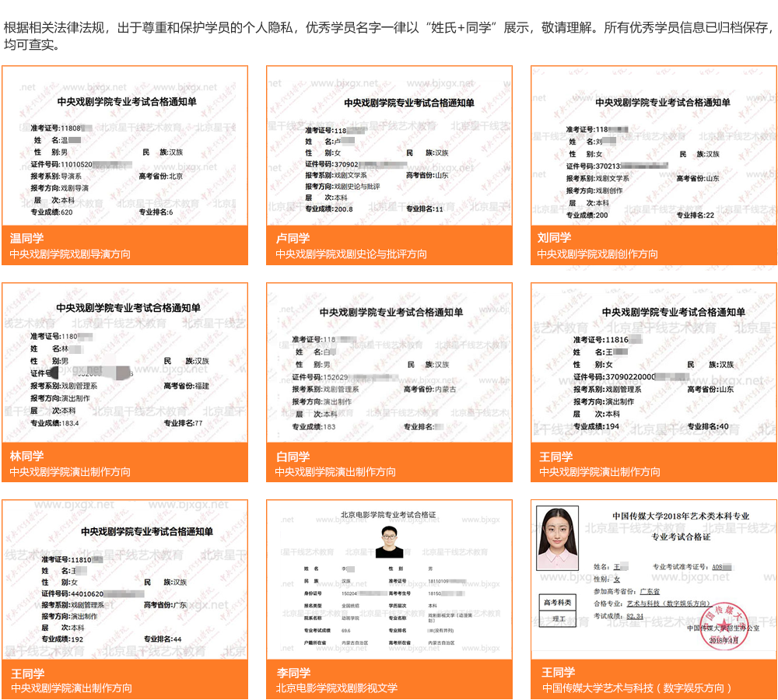
Task: Open 卢同学's 戏剧史论与批评 certificate image
Action: (389, 146)
